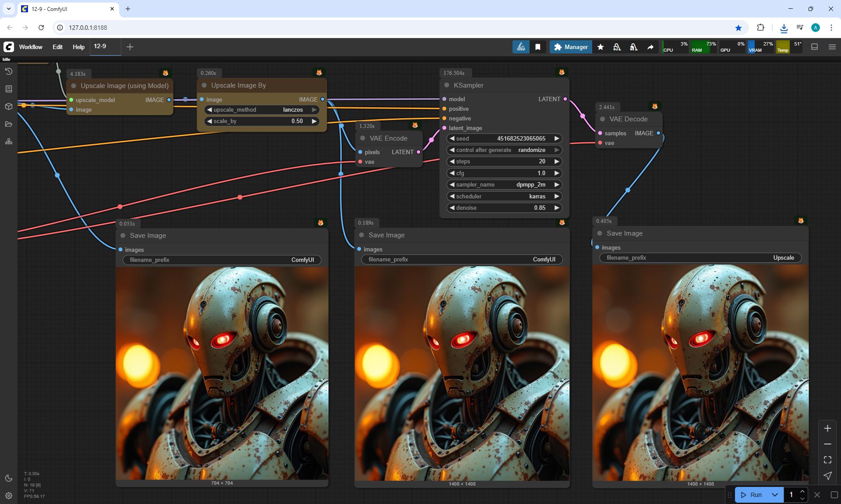
Task: Open the model library tree icon
Action: click(8, 141)
